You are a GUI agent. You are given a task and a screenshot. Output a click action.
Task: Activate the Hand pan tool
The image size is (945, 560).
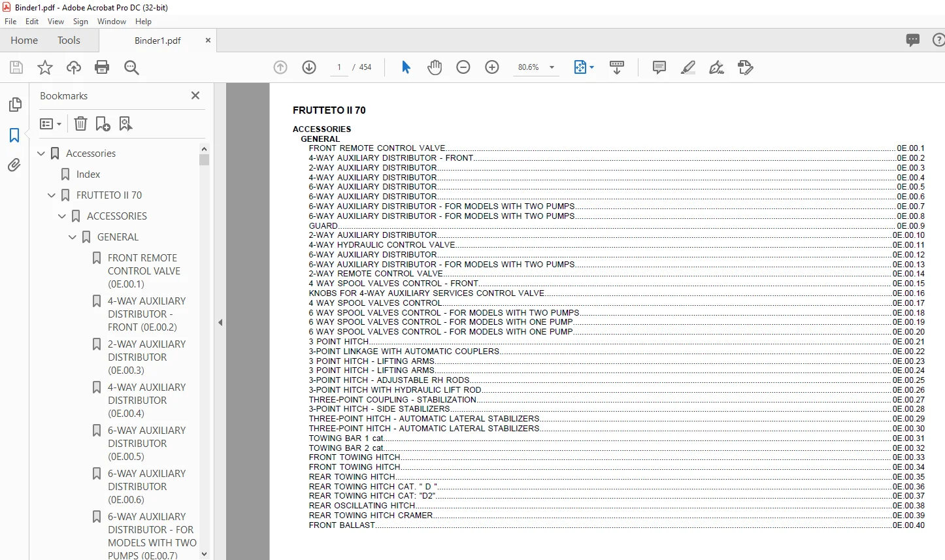(435, 67)
